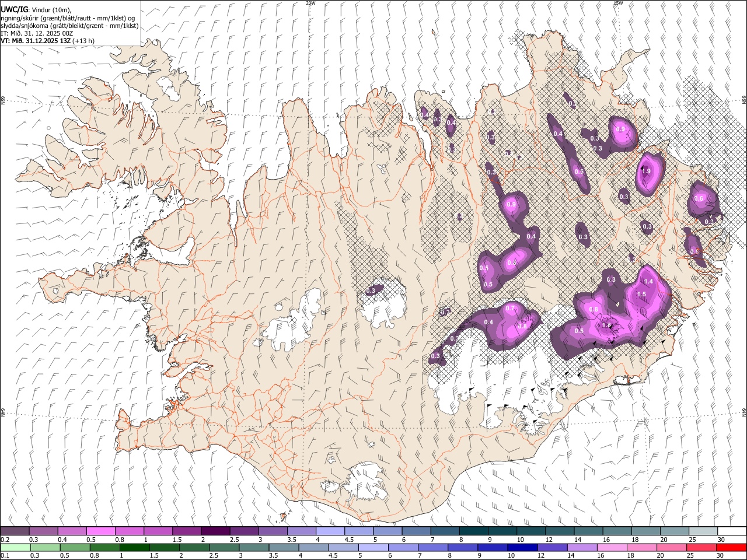
Task: Click the '0.1' label under the lower scale
Action: pos(5,556)
